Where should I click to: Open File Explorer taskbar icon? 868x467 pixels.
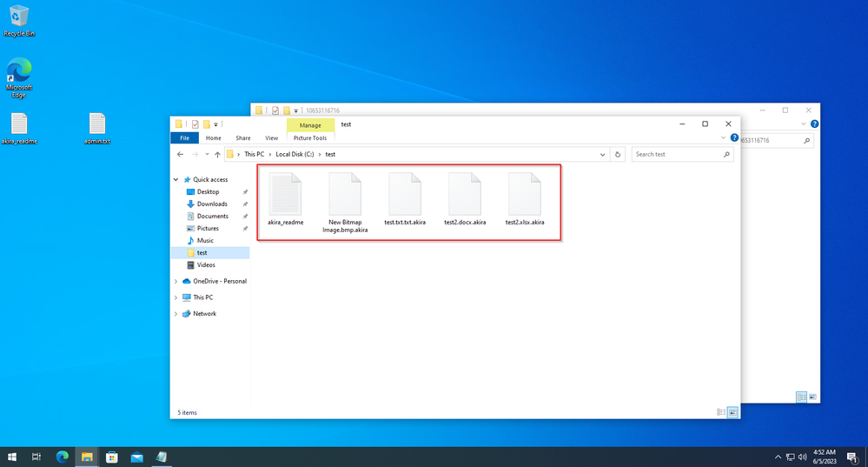(x=87, y=457)
